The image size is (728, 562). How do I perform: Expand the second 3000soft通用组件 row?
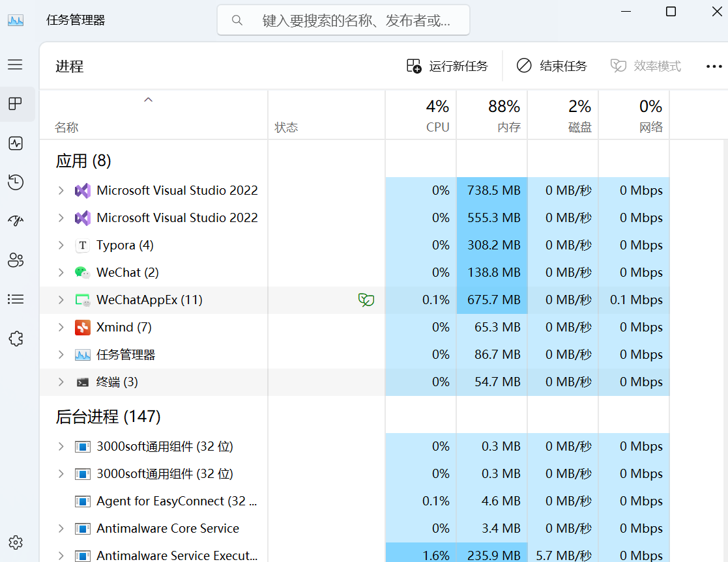pos(61,474)
